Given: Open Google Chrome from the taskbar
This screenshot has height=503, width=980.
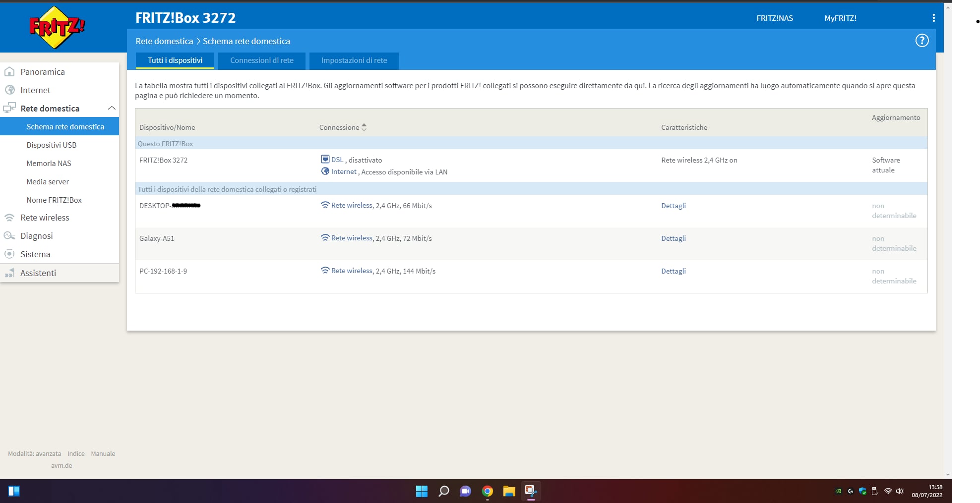Looking at the screenshot, I should coord(487,491).
